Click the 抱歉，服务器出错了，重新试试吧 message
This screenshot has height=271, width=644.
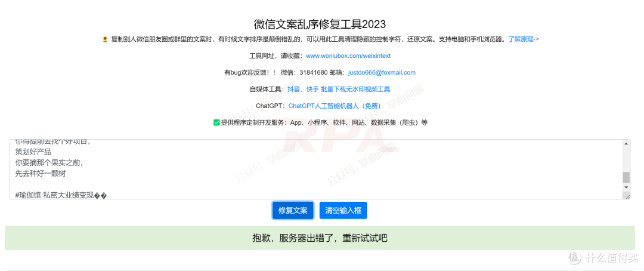320,238
